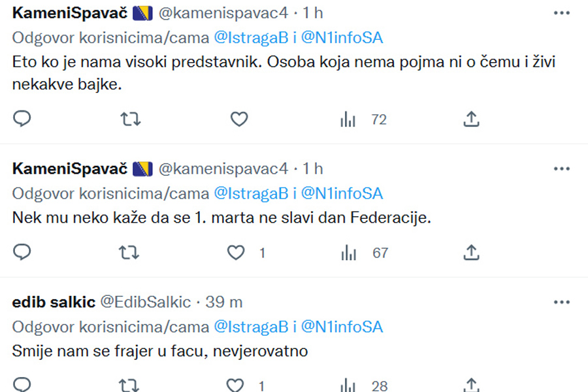View analytics showing 67 views
Viewport: 588px width, 392px height.
[x=364, y=252]
